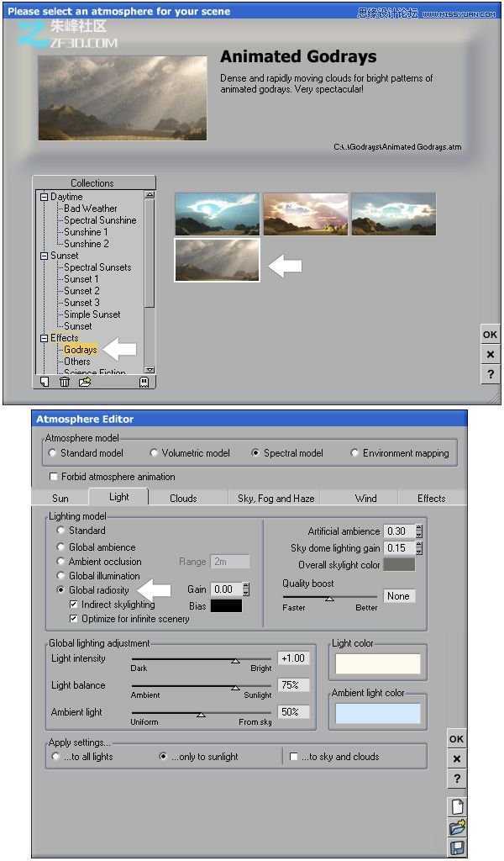The image size is (504, 861).
Task: Select Godrays in the Effects collection
Action: click(80, 350)
